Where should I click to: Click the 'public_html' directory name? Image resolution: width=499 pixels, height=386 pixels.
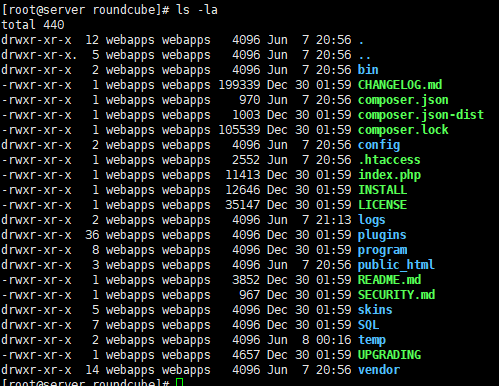pos(396,265)
